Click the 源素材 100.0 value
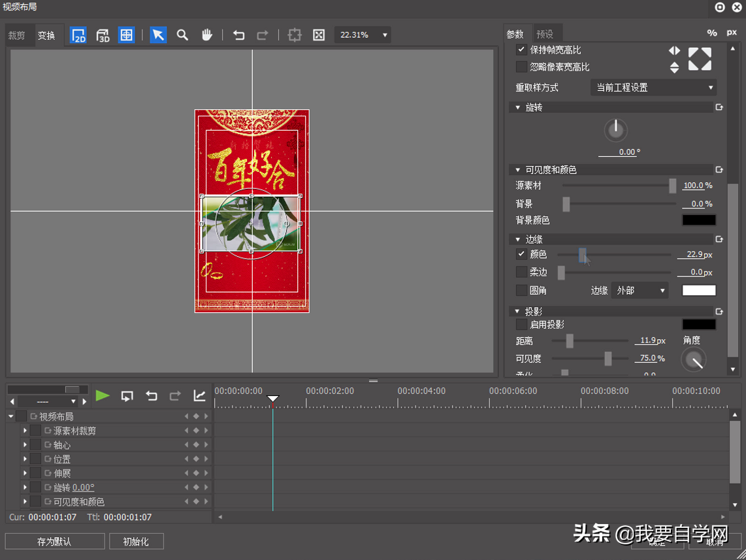The height and width of the screenshot is (560, 746). [x=694, y=186]
